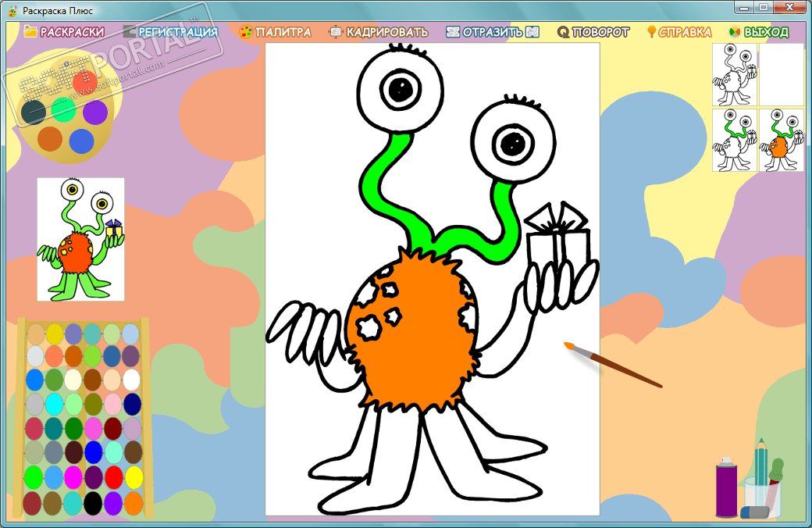Choose the green eyedropper pipette tool
This screenshot has width=812, height=528.
(775, 475)
